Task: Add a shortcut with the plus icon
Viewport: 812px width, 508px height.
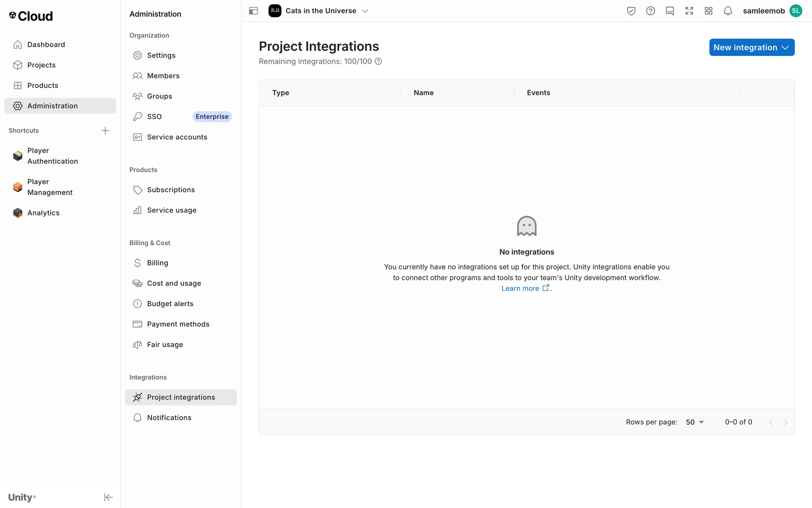Action: (105, 130)
